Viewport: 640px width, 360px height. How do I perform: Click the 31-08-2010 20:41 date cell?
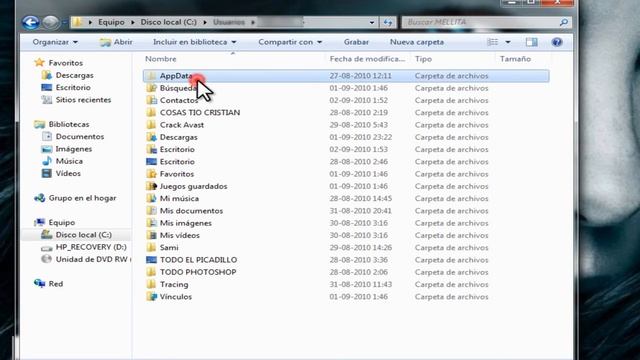(360, 211)
